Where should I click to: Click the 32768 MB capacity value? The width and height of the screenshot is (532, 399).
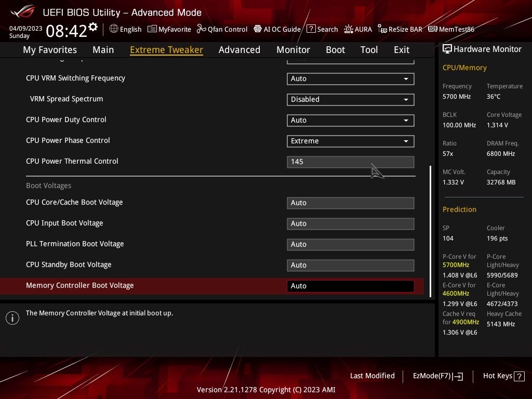501,182
